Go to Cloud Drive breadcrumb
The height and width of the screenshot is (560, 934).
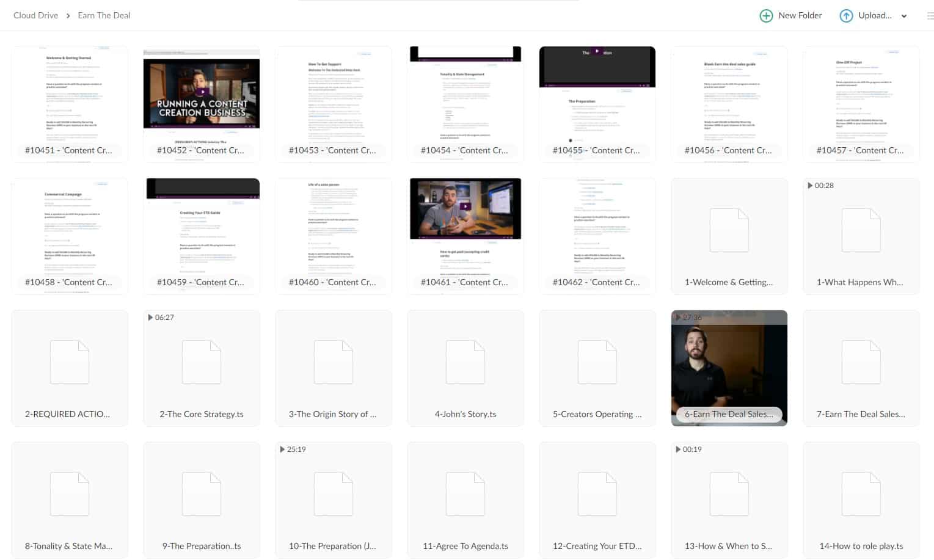pos(35,15)
